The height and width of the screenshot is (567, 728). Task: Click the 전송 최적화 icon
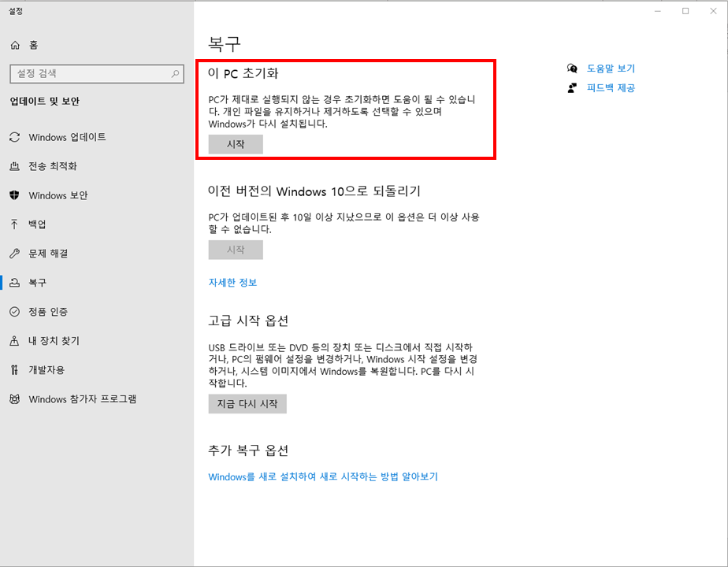tap(15, 166)
